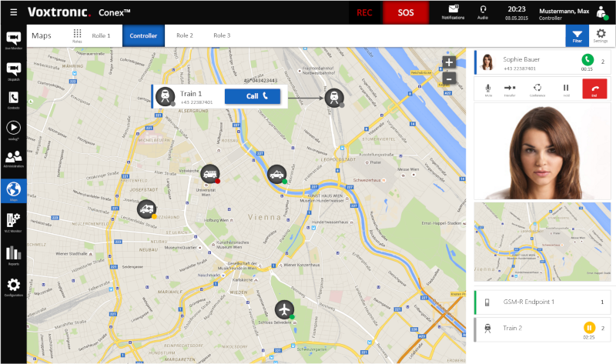Open the play-icon recordings item in the sidebar
Screen dimensions: 616x364
point(13,130)
